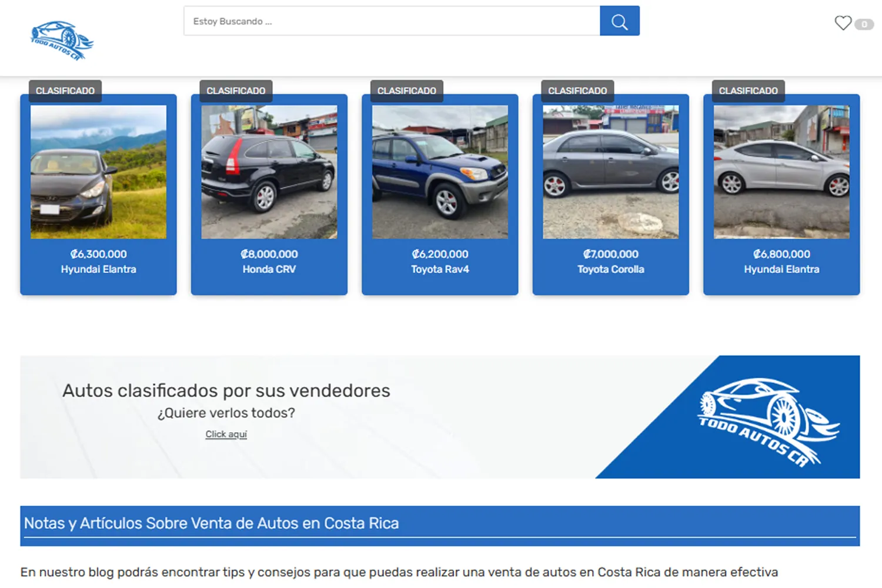Open the Honda CRV car photo
Image resolution: width=882 pixels, height=588 pixels.
269,172
